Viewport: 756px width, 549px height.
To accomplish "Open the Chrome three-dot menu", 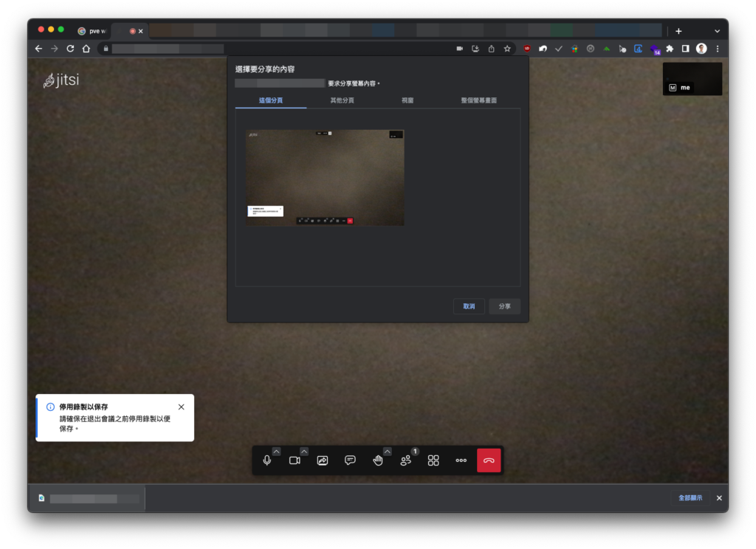I will pyautogui.click(x=718, y=49).
